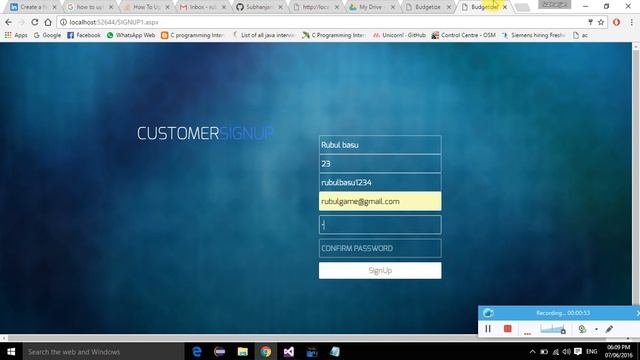Stop the recording with red square
Viewport: 640px width, 360px height.
[507, 329]
